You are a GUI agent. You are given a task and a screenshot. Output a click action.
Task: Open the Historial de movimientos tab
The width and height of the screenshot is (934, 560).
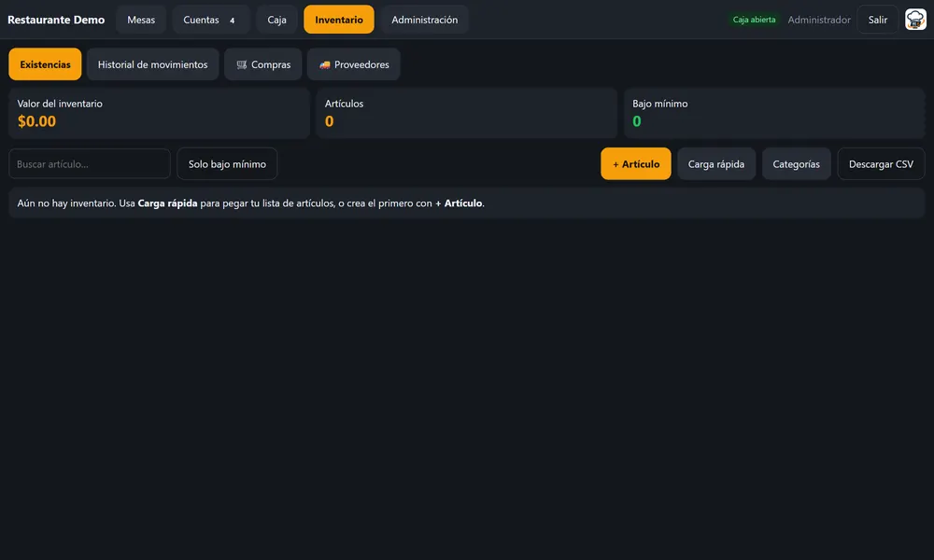[x=152, y=64]
